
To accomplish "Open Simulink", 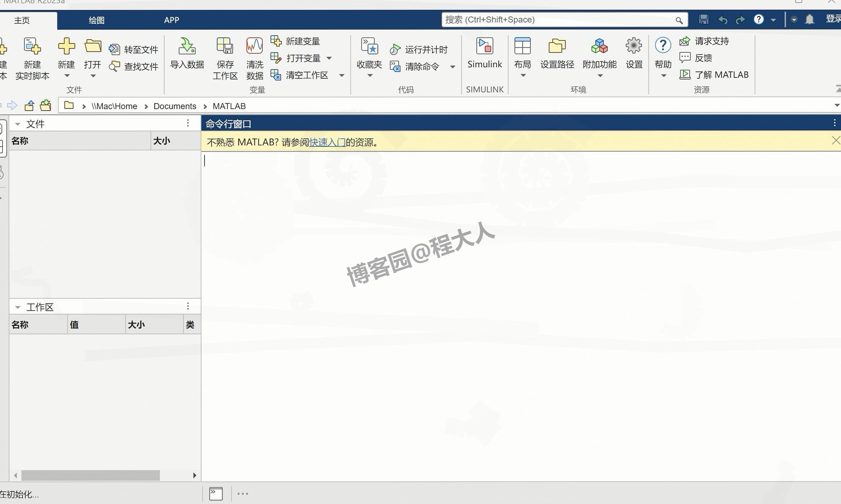I will pos(485,55).
